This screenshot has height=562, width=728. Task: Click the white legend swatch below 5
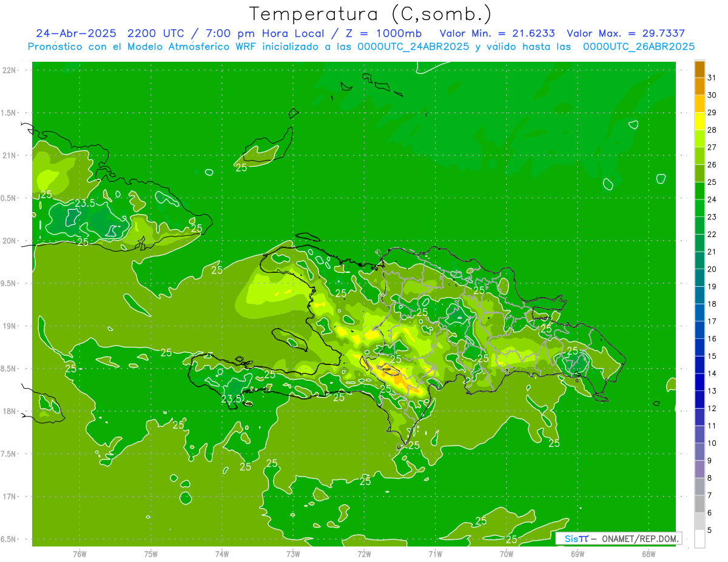(x=699, y=539)
